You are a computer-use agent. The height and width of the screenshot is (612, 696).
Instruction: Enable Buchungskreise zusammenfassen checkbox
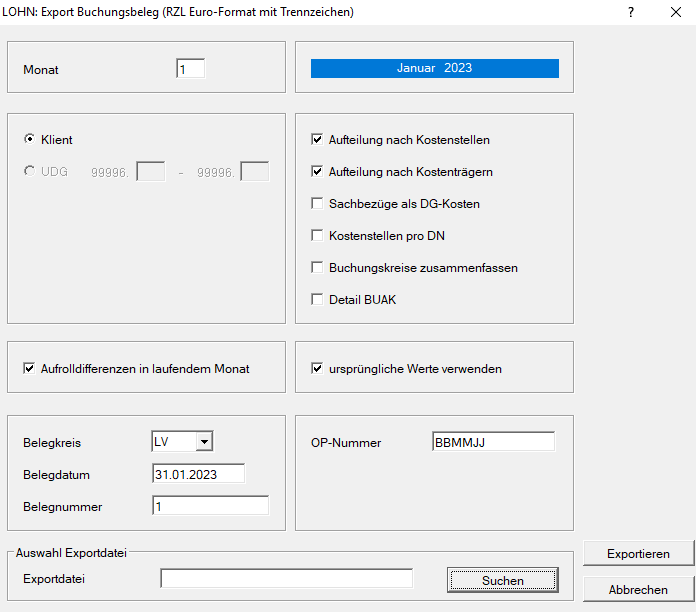318,268
